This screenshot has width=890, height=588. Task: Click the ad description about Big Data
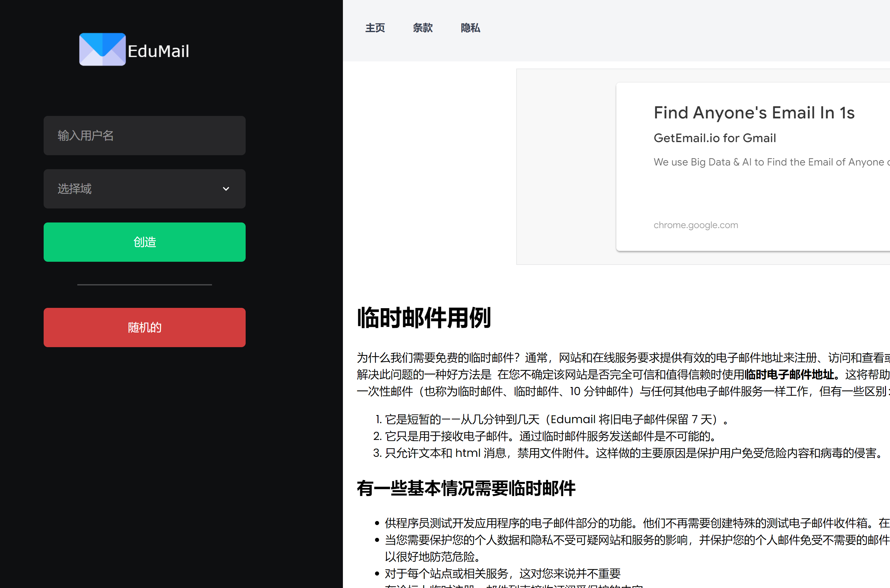tap(769, 162)
